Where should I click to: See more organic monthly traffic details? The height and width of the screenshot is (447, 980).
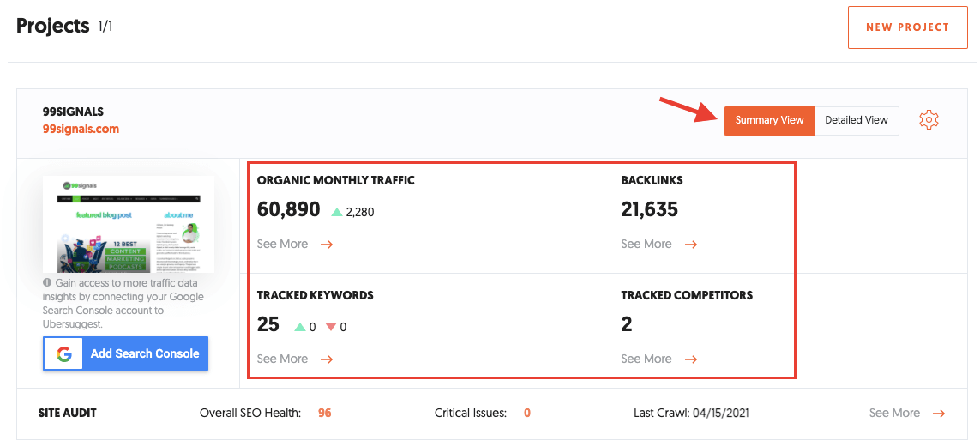click(x=282, y=245)
